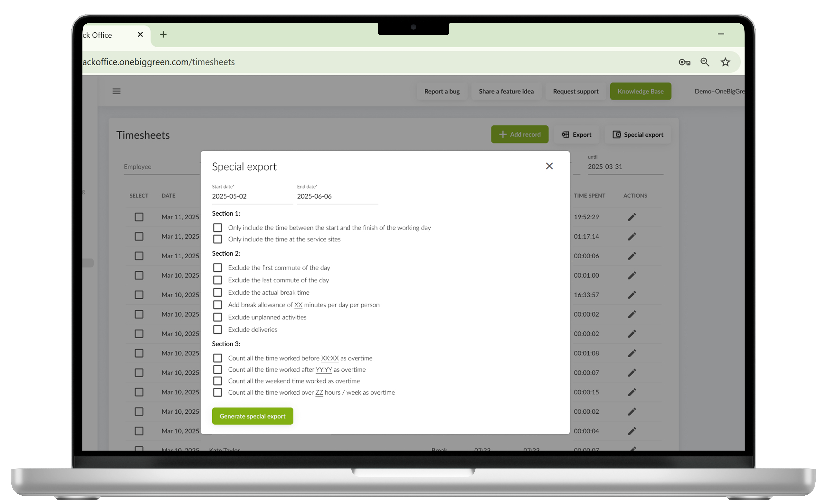The image size is (825, 504).
Task: Edit the 16:33:57 timesheet record
Action: (631, 295)
